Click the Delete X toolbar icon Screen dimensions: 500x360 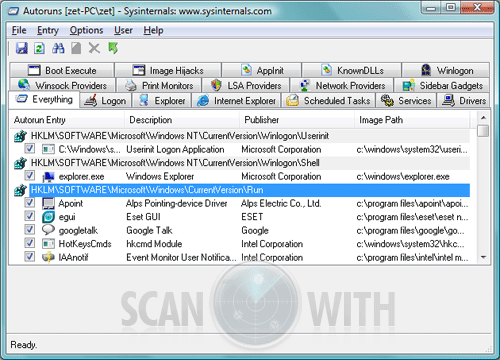[94, 48]
